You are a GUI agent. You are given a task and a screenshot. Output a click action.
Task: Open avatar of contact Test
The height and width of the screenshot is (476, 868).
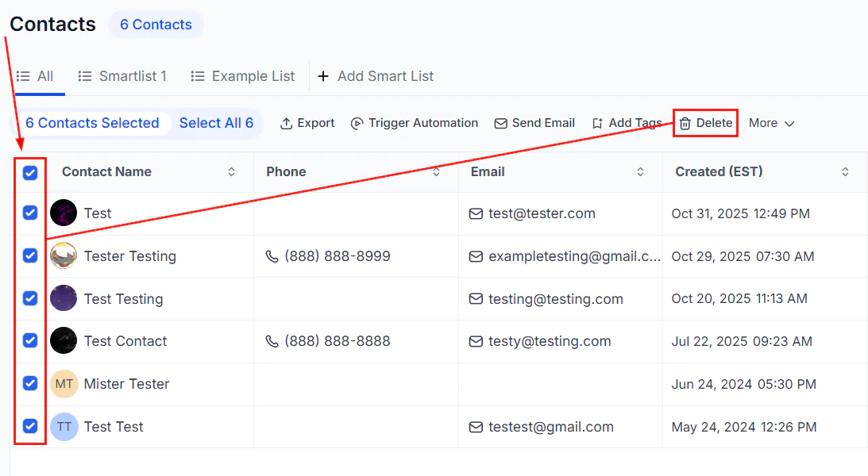tap(64, 213)
